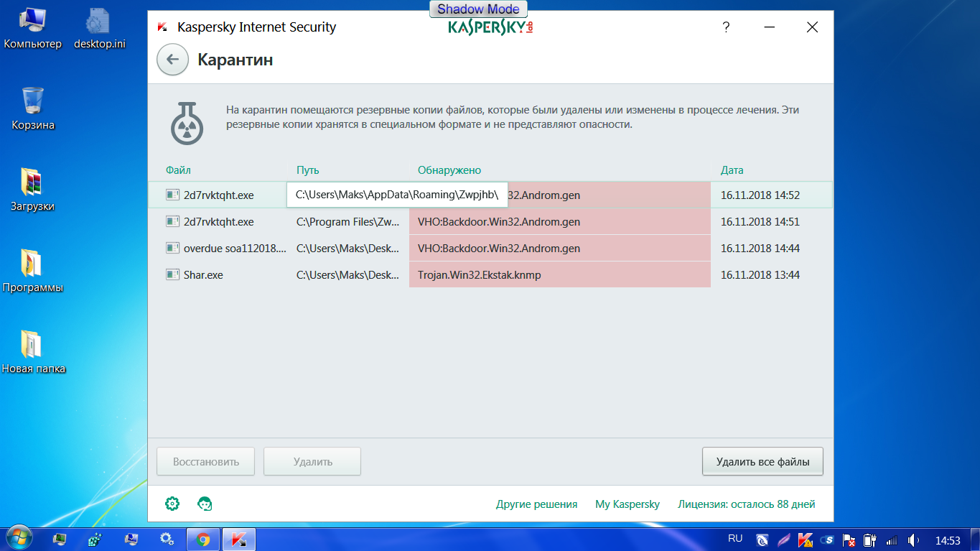980x551 pixels.
Task: Select the Новая папка desktop folder
Action: [33, 353]
